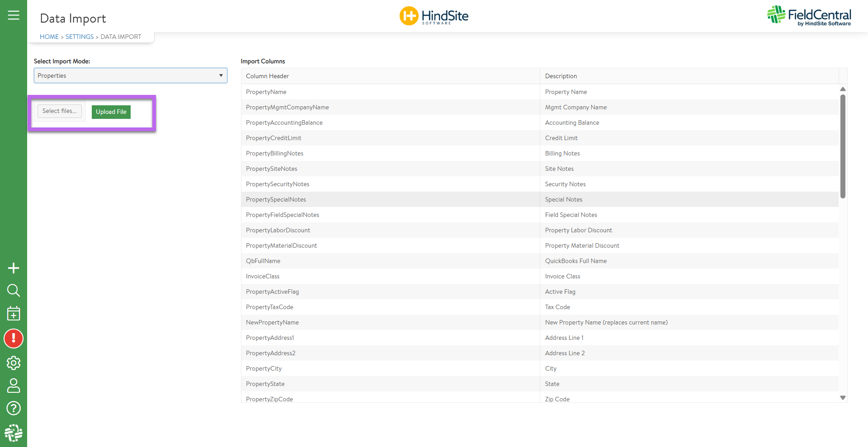Click the Select files button
The height and width of the screenshot is (447, 868).
tap(60, 111)
